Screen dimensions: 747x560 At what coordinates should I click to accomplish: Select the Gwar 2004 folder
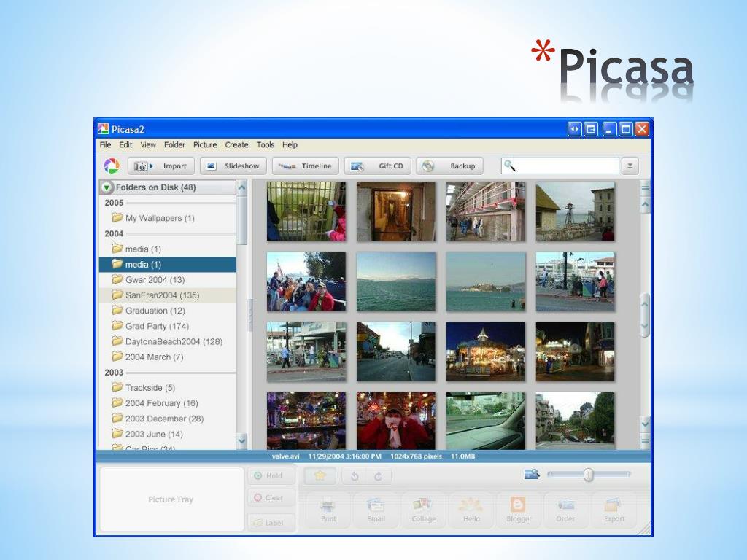(x=167, y=279)
